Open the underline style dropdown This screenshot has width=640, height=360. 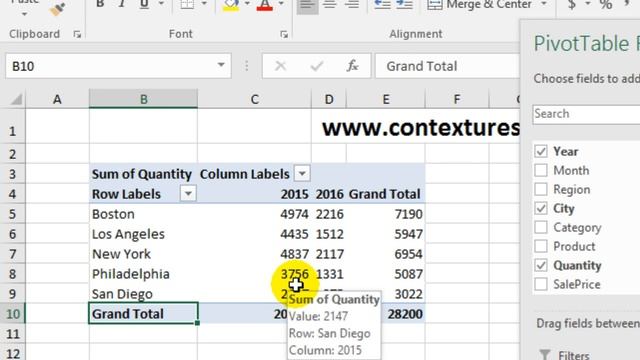161,4
